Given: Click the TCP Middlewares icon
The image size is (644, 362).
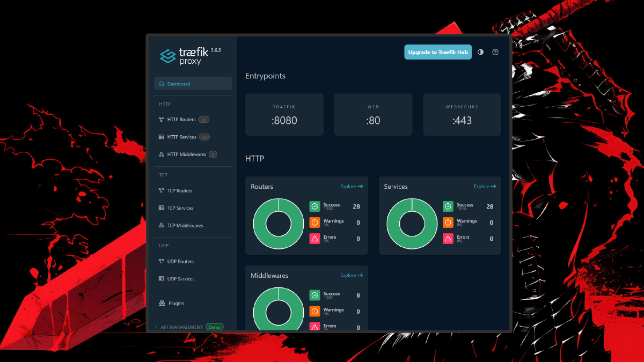Looking at the screenshot, I should pyautogui.click(x=162, y=226).
